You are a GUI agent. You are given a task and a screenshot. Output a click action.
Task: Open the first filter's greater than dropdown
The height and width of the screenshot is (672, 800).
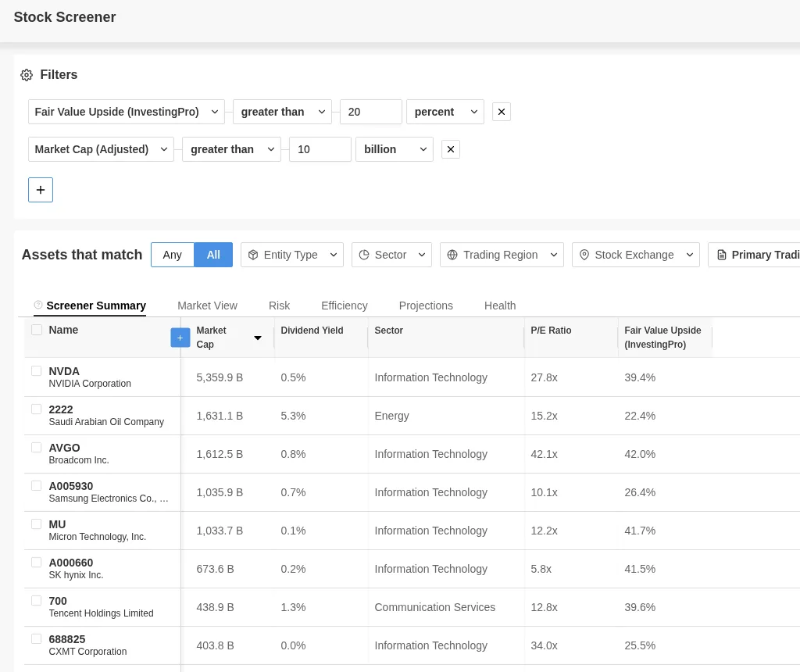click(x=283, y=112)
